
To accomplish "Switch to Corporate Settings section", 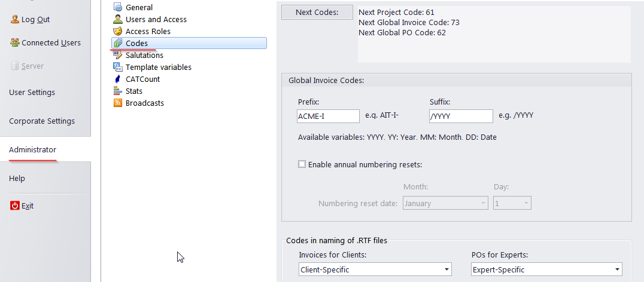I will (x=42, y=121).
